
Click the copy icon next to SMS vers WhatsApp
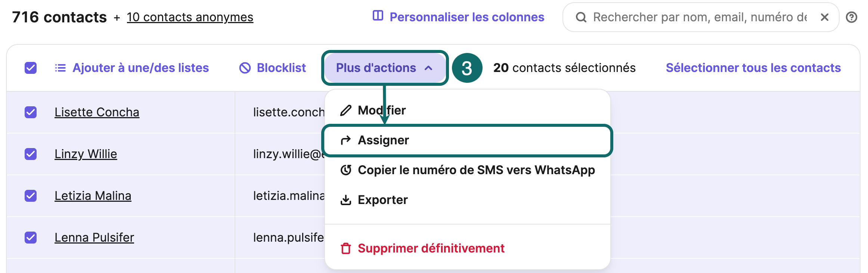pos(346,170)
